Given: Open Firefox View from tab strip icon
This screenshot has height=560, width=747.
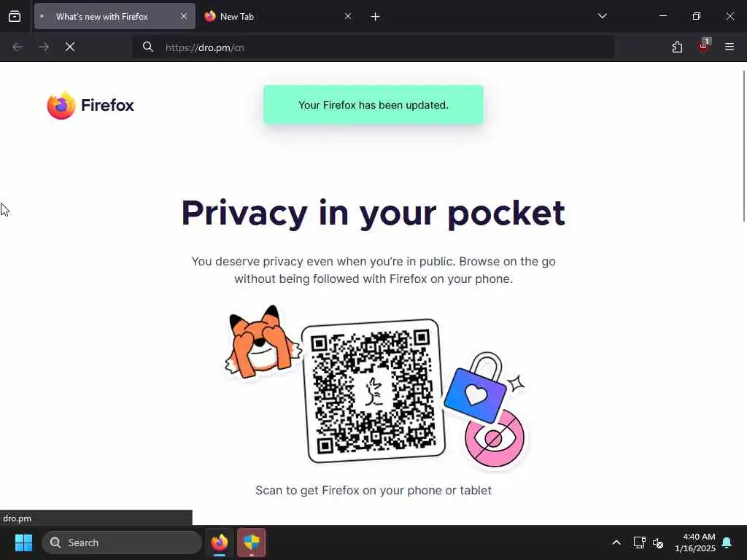Looking at the screenshot, I should pos(15,16).
